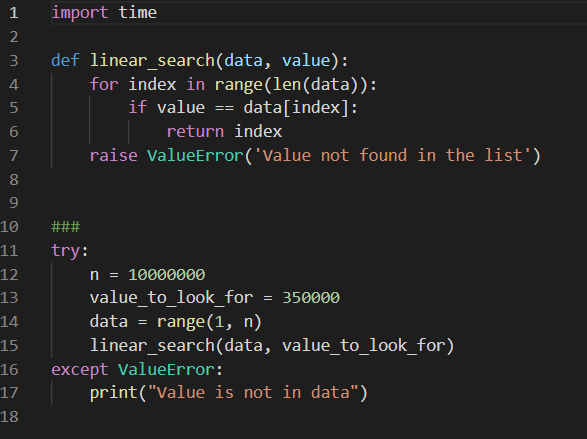Click the 'if' keyword on line 5
This screenshot has width=587, height=439.
point(137,108)
